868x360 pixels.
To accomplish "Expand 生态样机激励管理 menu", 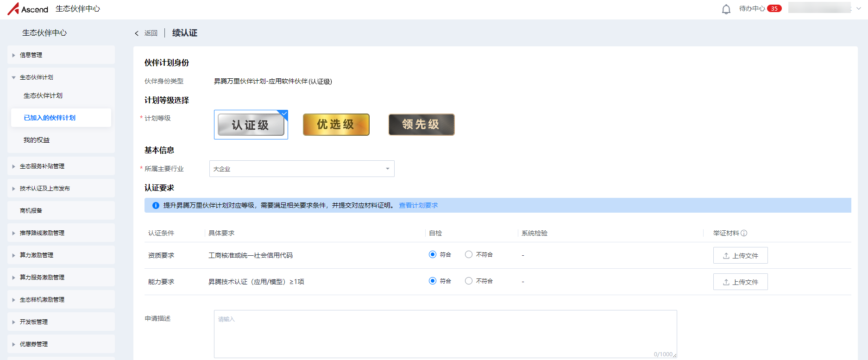I will (61, 299).
